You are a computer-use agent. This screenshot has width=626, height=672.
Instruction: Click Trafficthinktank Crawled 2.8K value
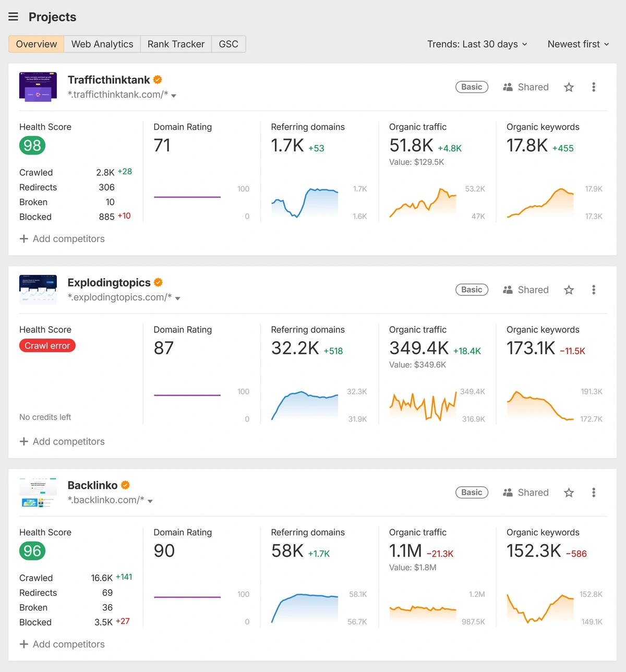tap(105, 173)
